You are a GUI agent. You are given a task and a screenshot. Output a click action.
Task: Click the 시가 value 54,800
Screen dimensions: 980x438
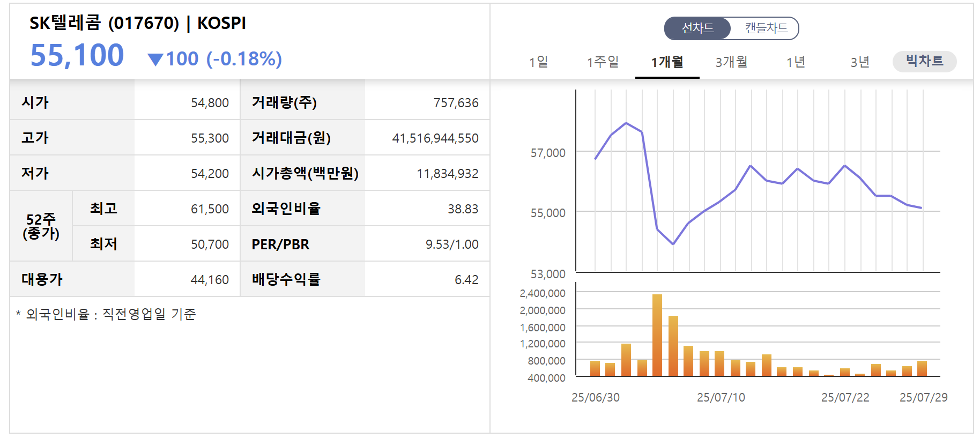point(210,102)
